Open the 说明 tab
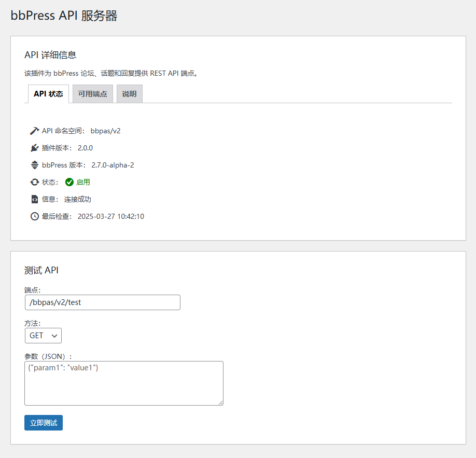The image size is (476, 458). [x=129, y=94]
